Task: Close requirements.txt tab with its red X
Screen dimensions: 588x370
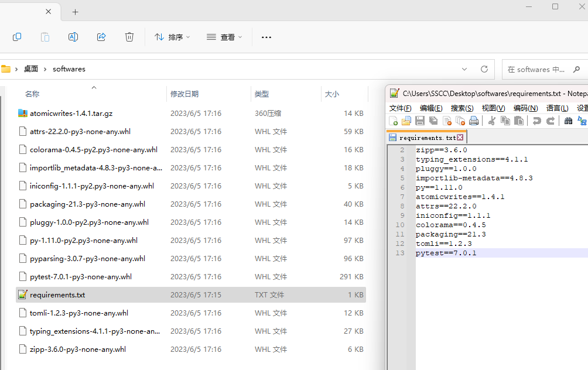Action: [460, 138]
